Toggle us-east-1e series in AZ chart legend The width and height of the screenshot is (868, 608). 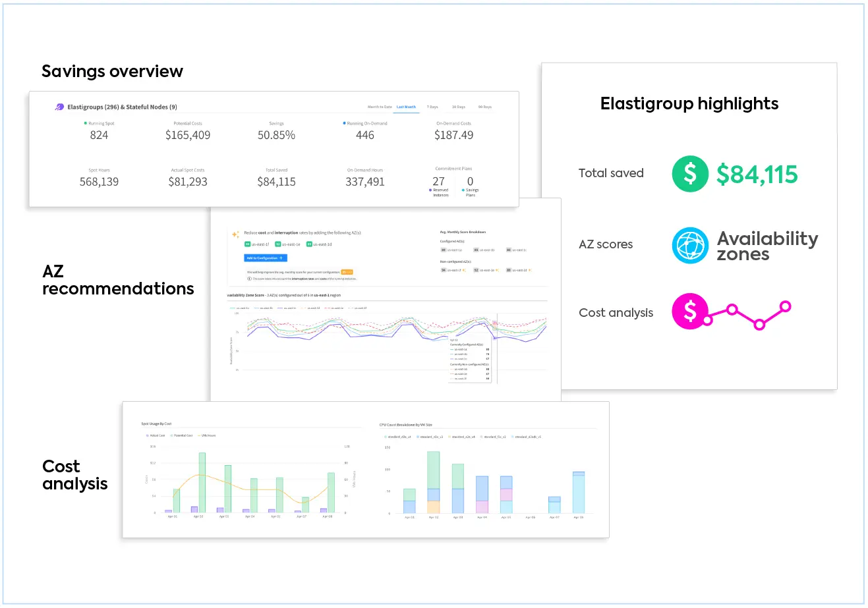click(x=335, y=308)
